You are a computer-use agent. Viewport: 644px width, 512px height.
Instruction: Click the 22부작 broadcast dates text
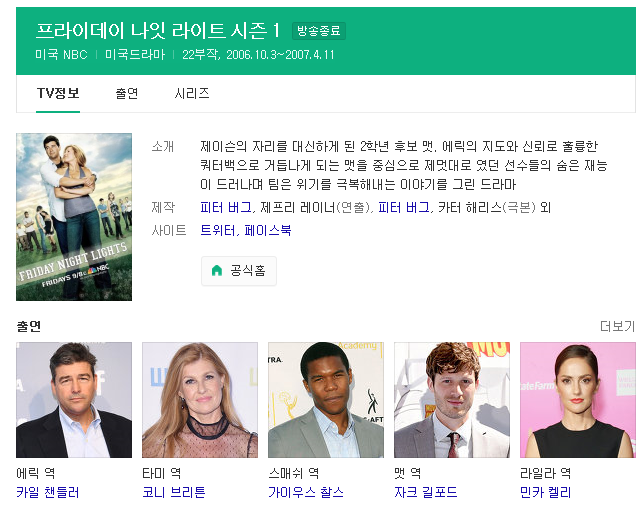pyautogui.click(x=258, y=55)
